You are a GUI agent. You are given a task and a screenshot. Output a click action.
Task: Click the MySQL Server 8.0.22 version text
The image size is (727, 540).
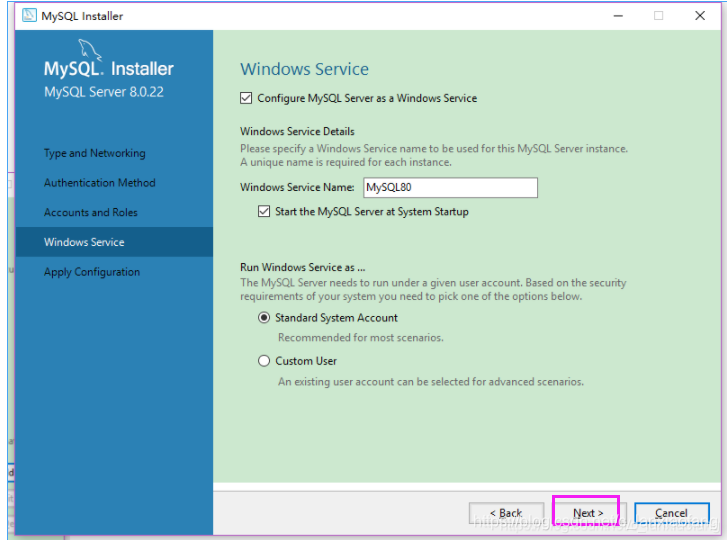104,92
